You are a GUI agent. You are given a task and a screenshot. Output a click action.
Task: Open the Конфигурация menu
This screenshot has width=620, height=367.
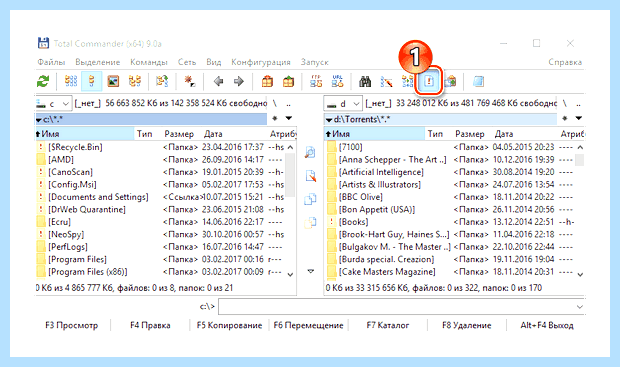(261, 62)
